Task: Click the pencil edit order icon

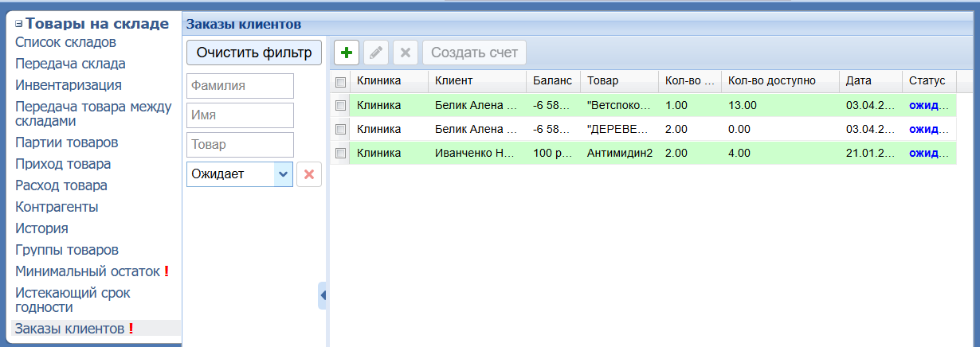Action: point(375,53)
